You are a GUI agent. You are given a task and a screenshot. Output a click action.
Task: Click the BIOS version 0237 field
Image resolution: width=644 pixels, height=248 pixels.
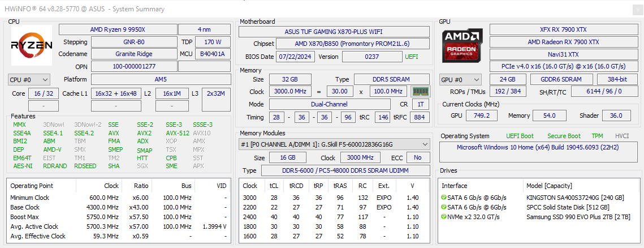click(372, 57)
